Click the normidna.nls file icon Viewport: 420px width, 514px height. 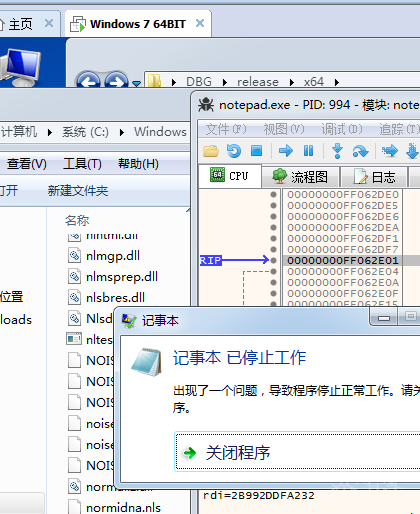coord(74,507)
